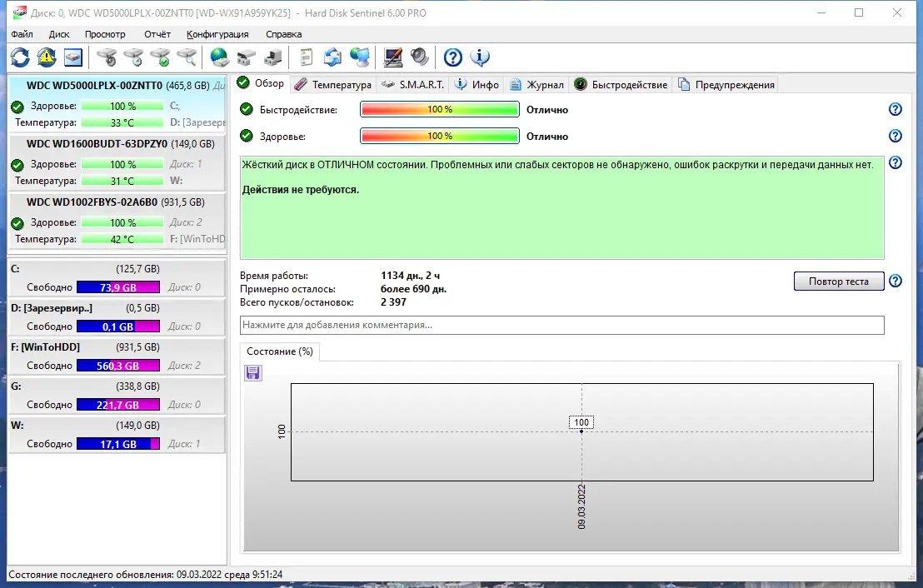Click the report document icon in toolbar
923x588 pixels.
coord(305,57)
